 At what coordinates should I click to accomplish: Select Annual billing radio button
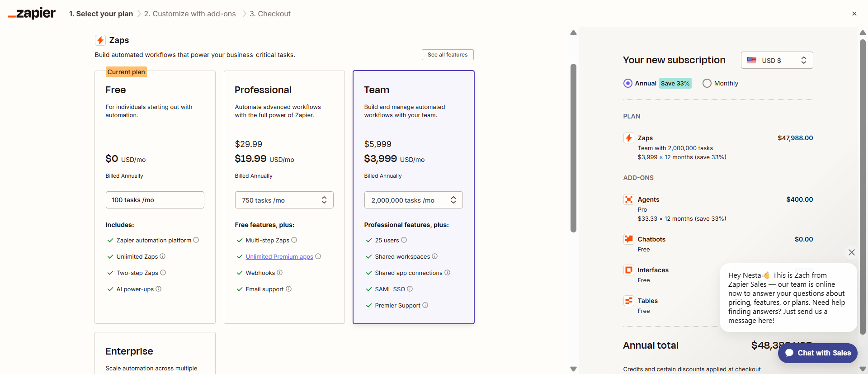[x=627, y=83]
